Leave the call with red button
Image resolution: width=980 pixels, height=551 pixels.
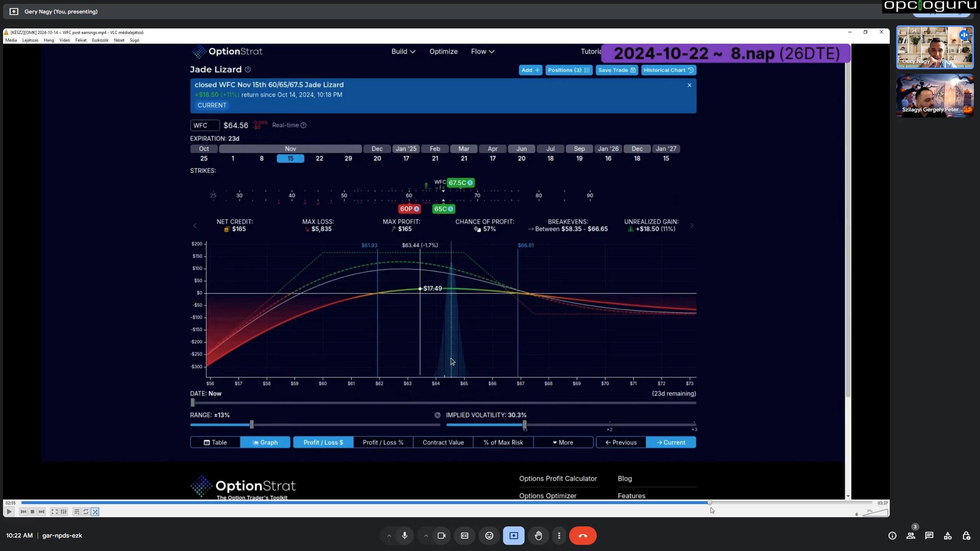point(583,535)
